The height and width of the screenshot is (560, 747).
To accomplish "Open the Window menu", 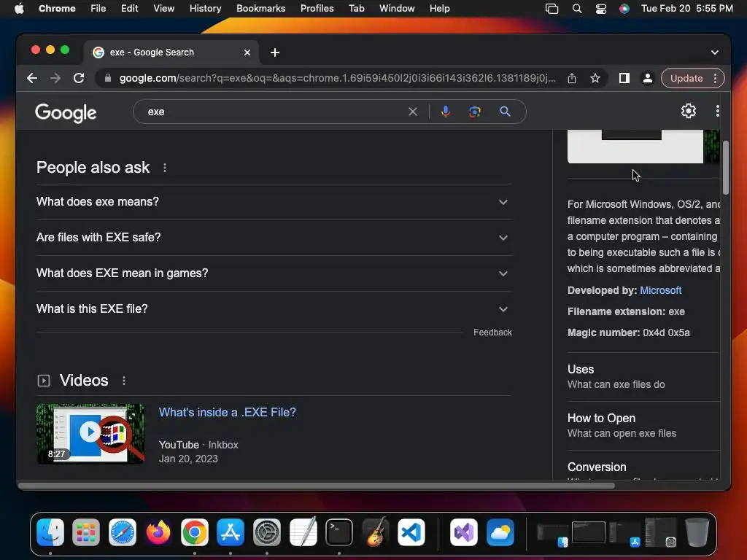I will point(397,9).
